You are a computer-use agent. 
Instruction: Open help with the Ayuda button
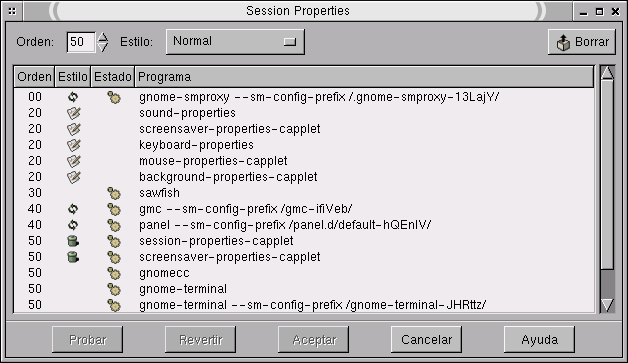539,340
